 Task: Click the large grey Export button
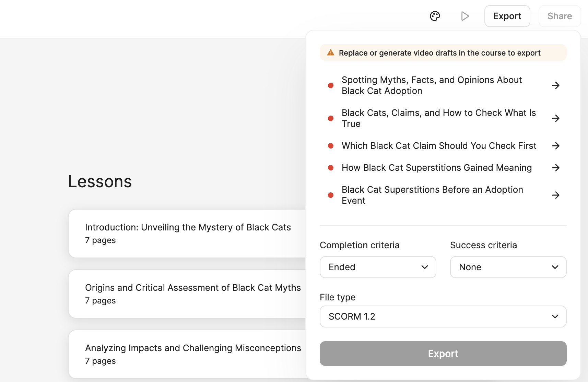[443, 354]
